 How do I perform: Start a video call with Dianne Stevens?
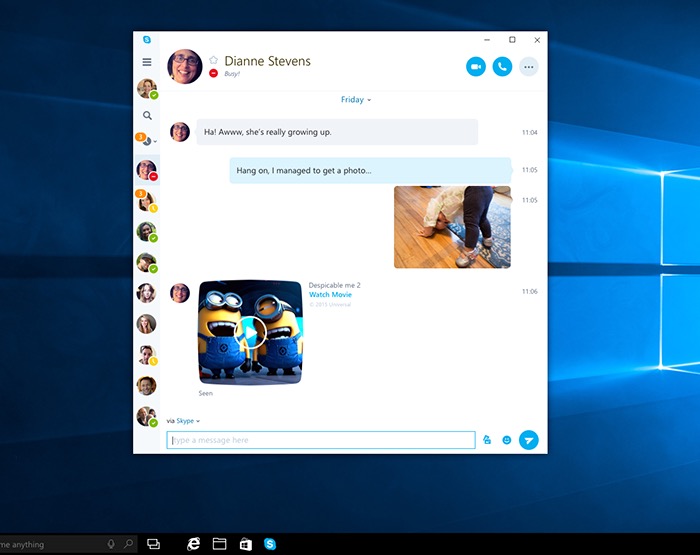pos(475,66)
